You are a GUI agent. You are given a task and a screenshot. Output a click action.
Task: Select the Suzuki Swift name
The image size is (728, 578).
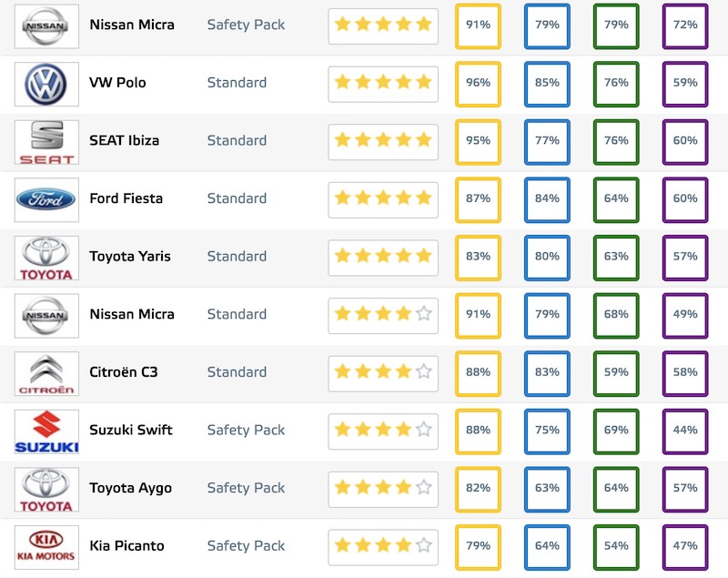[x=130, y=430]
